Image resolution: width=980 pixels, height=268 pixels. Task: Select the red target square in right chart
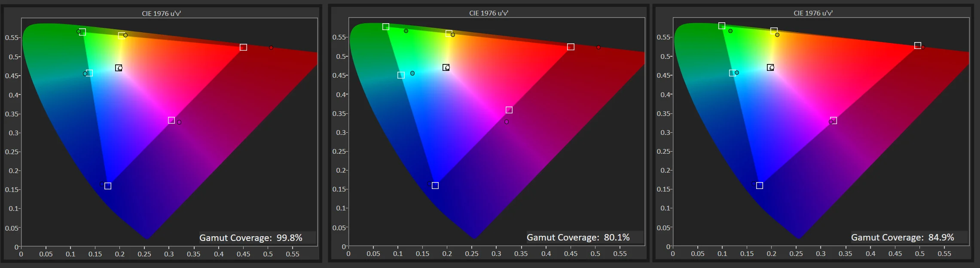coord(918,46)
